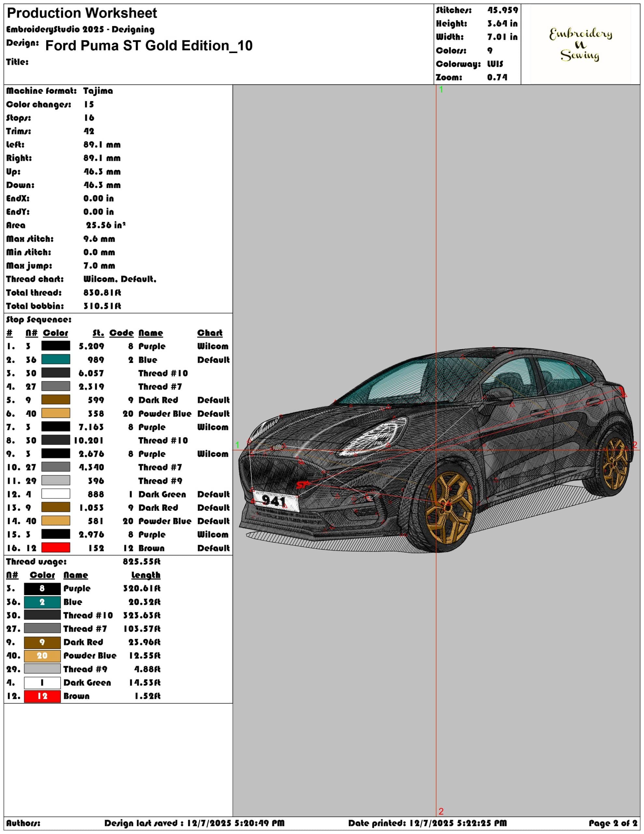
Task: Click the Stop Sequence section heading
Action: coord(38,319)
